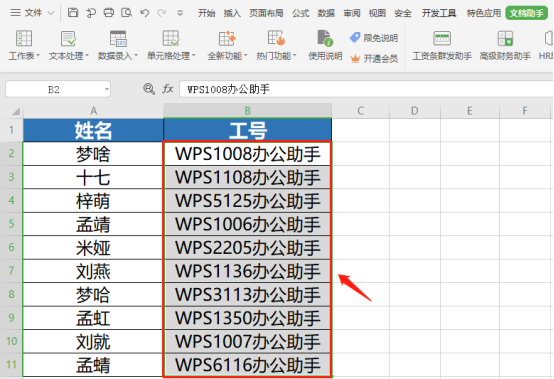Click cell containing 梦啥
Image resolution: width=554 pixels, height=379 pixels.
[93, 154]
